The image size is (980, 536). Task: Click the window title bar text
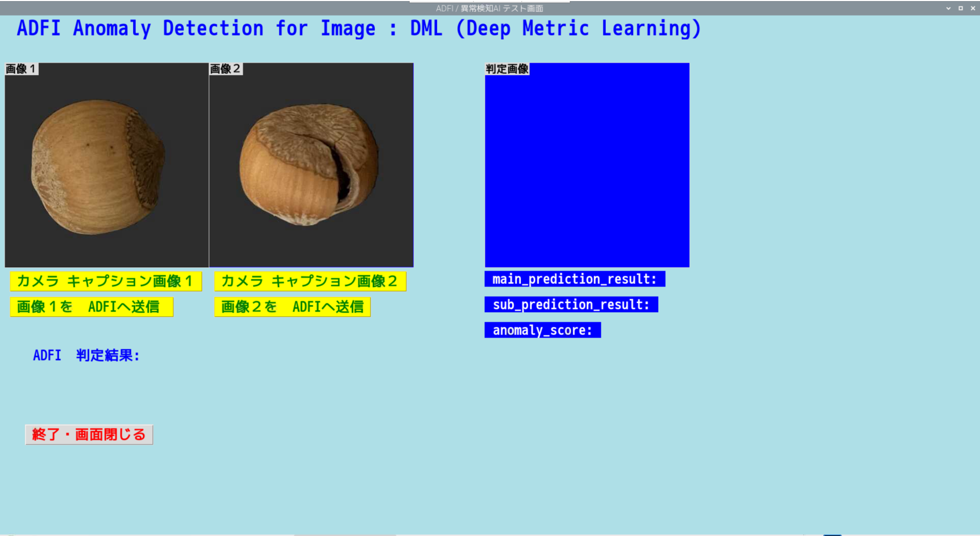tap(490, 8)
